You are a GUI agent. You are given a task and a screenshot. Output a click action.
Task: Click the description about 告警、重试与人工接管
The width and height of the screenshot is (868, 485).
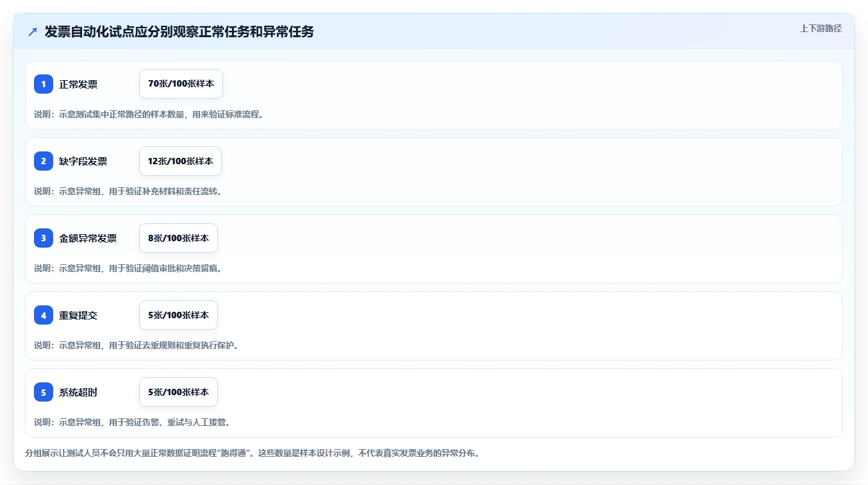[132, 422]
